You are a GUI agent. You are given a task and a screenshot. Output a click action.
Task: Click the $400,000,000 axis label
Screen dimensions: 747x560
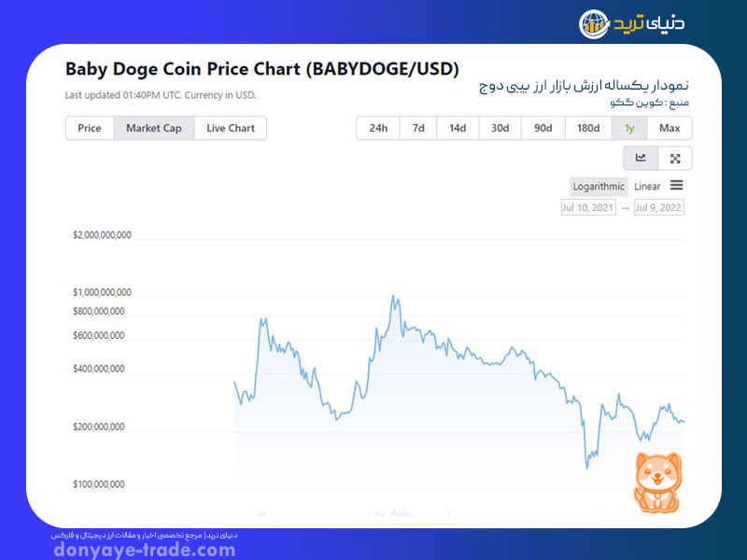pyautogui.click(x=99, y=369)
